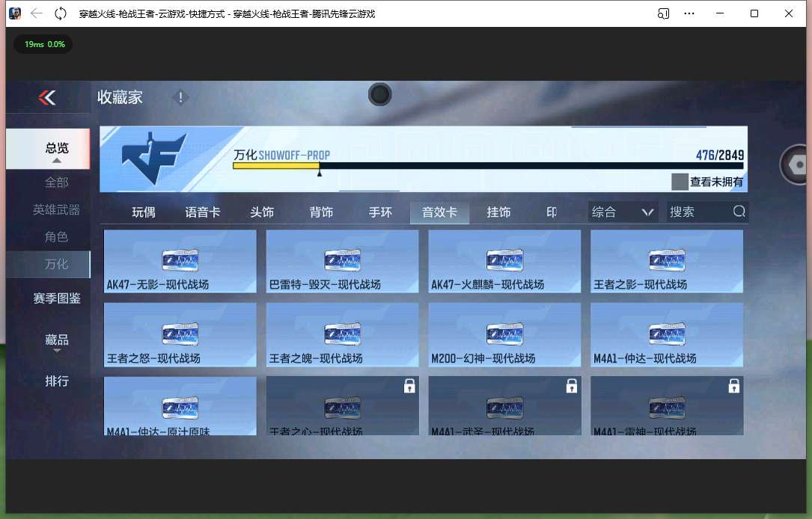
Task: Toggle the 查看未拥有 checkbox
Action: click(x=680, y=182)
